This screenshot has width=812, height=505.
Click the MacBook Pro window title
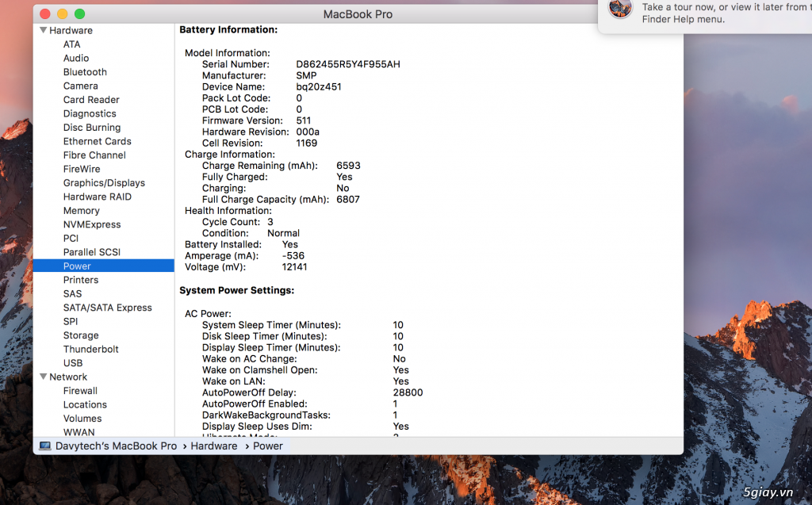[x=358, y=14]
